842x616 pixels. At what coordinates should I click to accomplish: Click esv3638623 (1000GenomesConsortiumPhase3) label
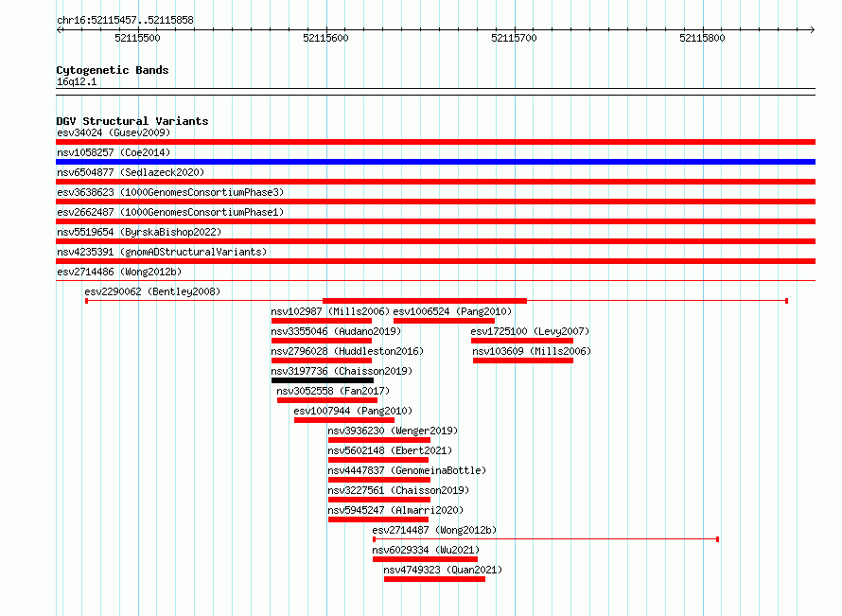(x=170, y=192)
